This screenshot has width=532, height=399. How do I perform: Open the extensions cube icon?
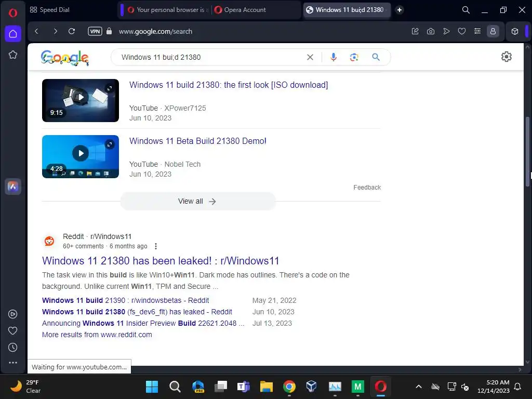[x=515, y=31]
